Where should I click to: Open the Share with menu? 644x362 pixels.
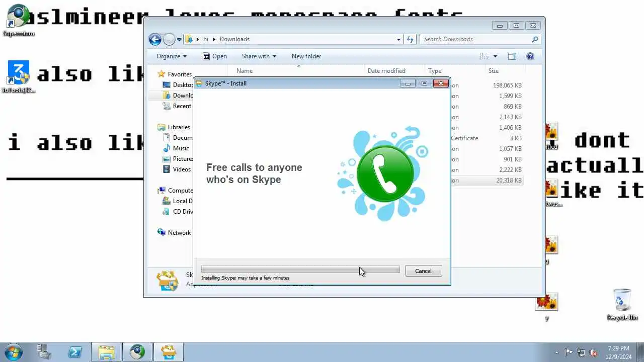click(259, 56)
